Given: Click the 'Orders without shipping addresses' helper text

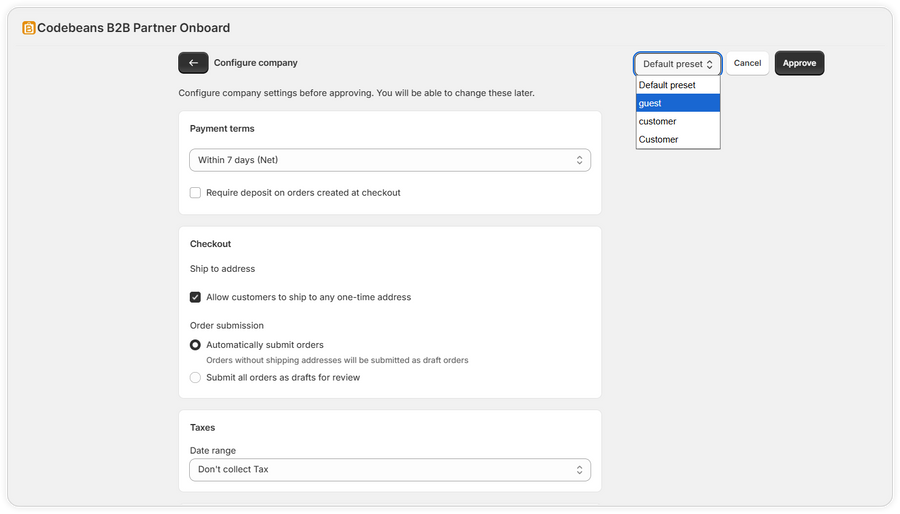Looking at the screenshot, I should pos(337,360).
